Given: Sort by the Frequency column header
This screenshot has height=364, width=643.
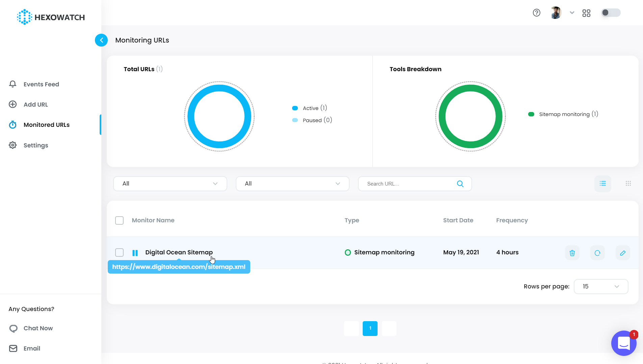Looking at the screenshot, I should click(512, 221).
